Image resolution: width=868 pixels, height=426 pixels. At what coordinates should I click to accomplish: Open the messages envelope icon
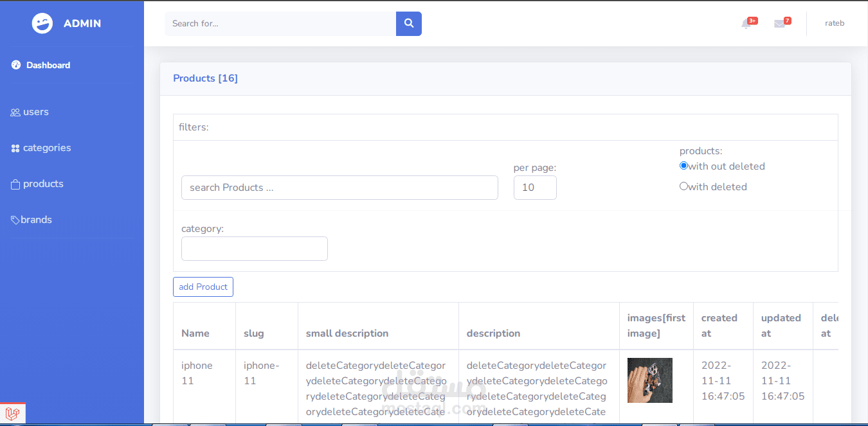coord(779,24)
